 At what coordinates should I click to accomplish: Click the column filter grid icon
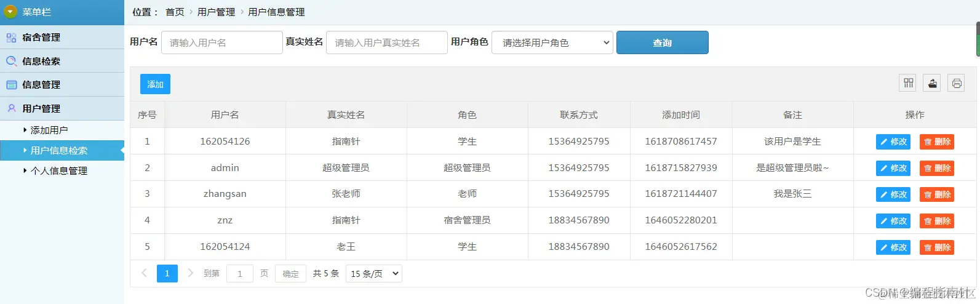908,83
